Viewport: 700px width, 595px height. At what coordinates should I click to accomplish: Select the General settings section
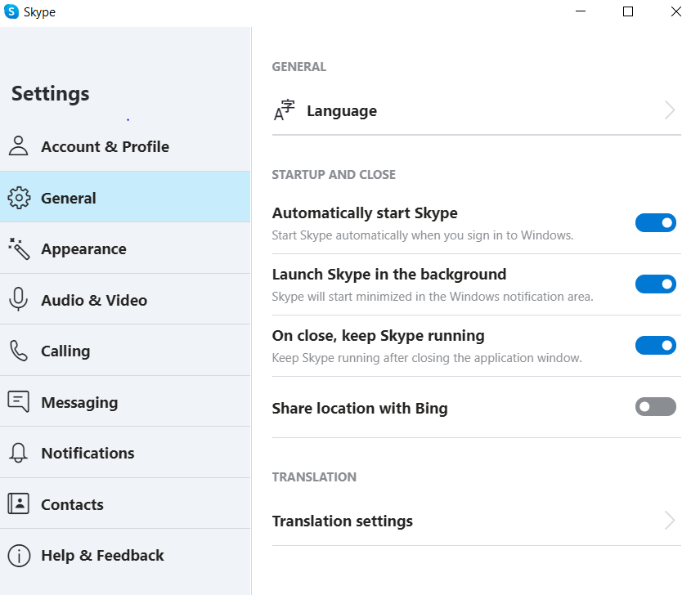(125, 197)
